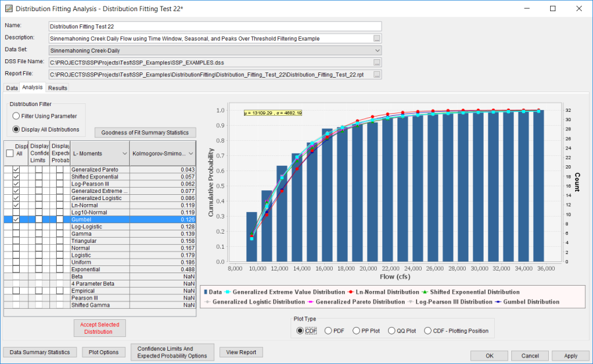Open Data Summary Statistics
593x364 pixels.
pos(40,352)
